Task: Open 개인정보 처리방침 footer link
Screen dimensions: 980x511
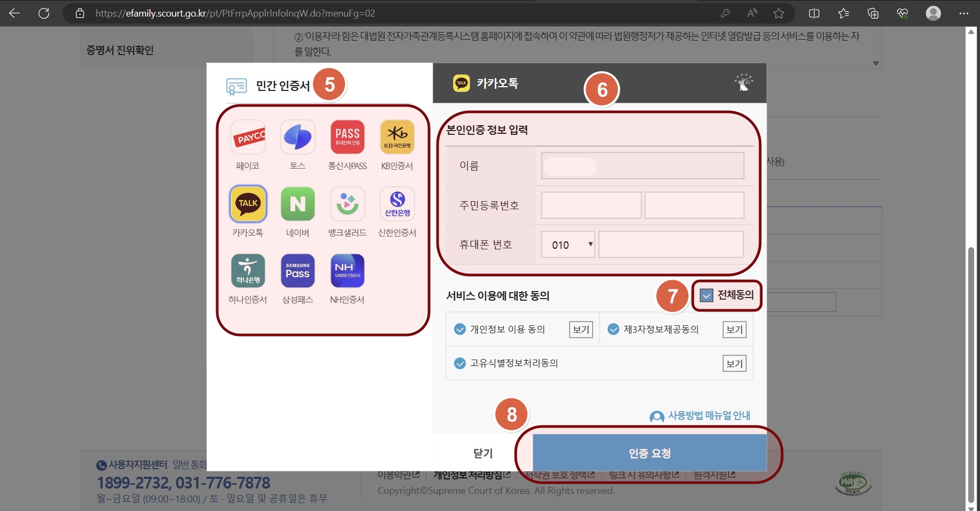Action: coord(472,475)
